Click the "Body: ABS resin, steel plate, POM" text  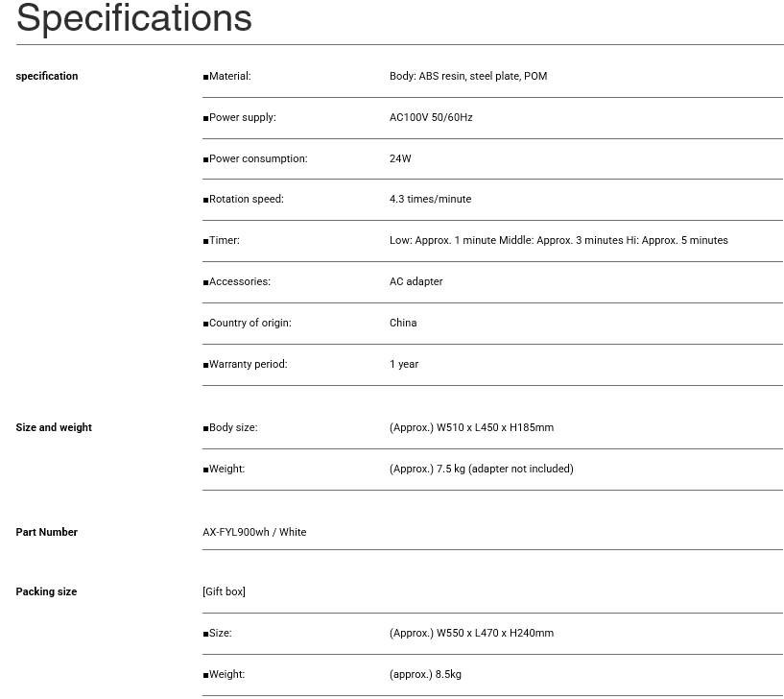[468, 76]
